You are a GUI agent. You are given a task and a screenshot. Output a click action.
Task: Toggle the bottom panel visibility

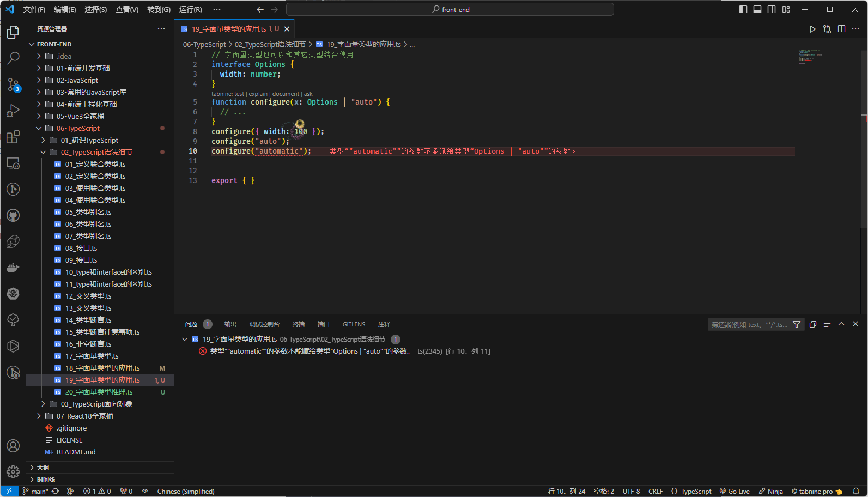(757, 9)
